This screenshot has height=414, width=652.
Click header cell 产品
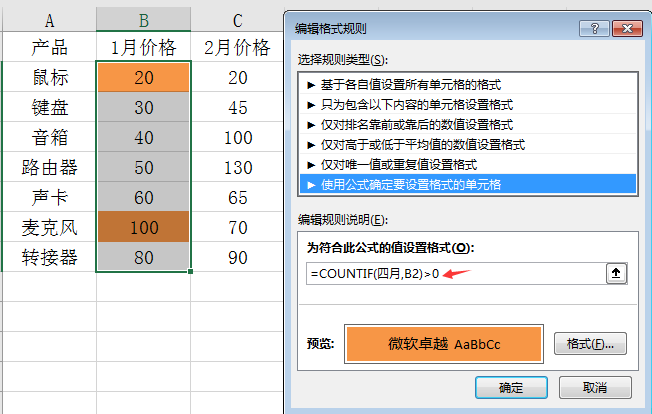point(49,47)
